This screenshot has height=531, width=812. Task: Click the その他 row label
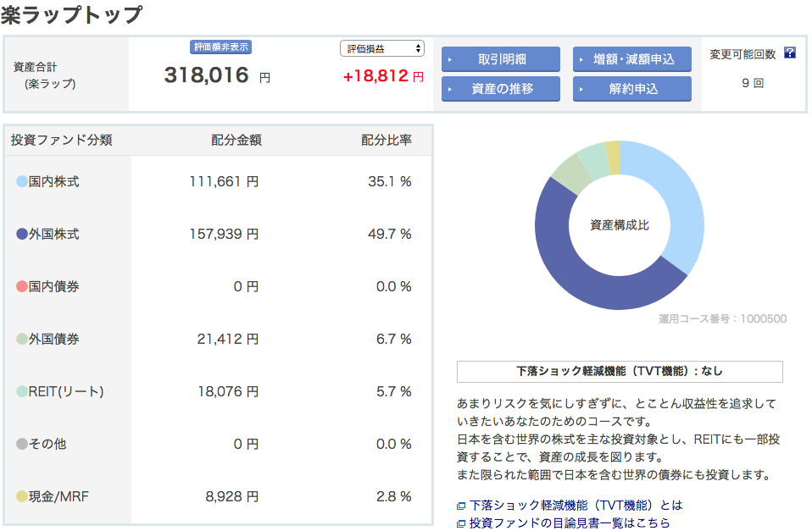tap(47, 444)
